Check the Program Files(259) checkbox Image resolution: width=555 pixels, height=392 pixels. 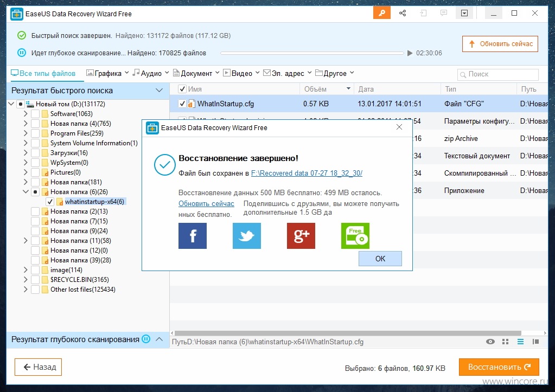[35, 133]
